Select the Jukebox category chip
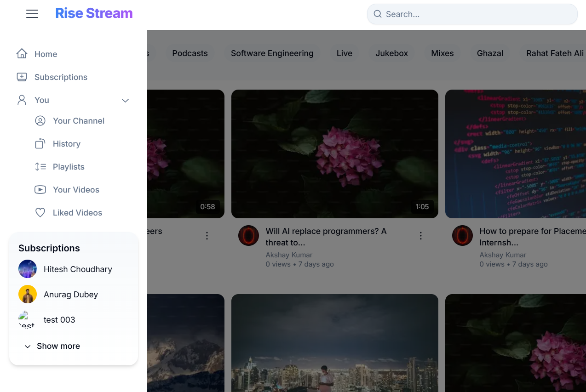586x392 pixels. click(392, 53)
